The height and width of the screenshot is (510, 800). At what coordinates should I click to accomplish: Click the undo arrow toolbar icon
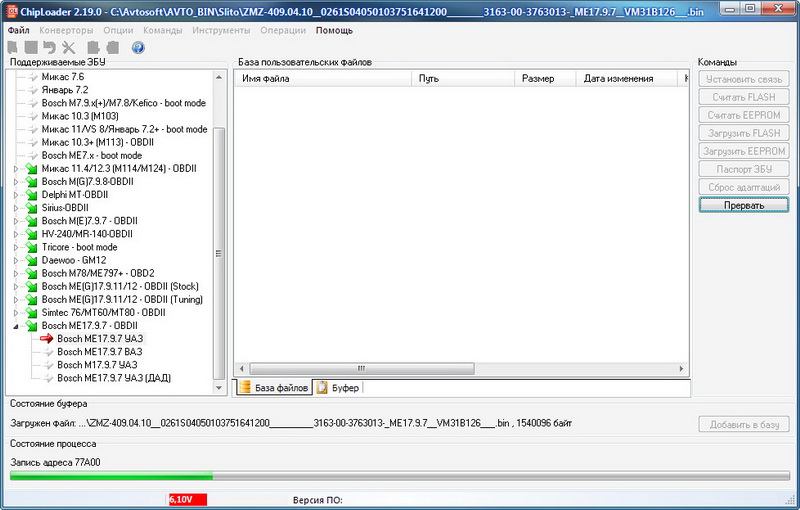point(49,47)
